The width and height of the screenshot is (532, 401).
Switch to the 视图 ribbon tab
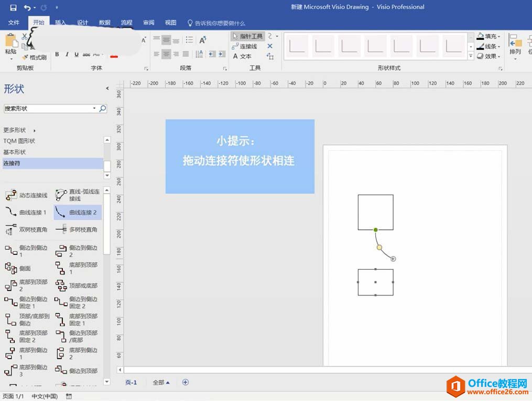[171, 23]
